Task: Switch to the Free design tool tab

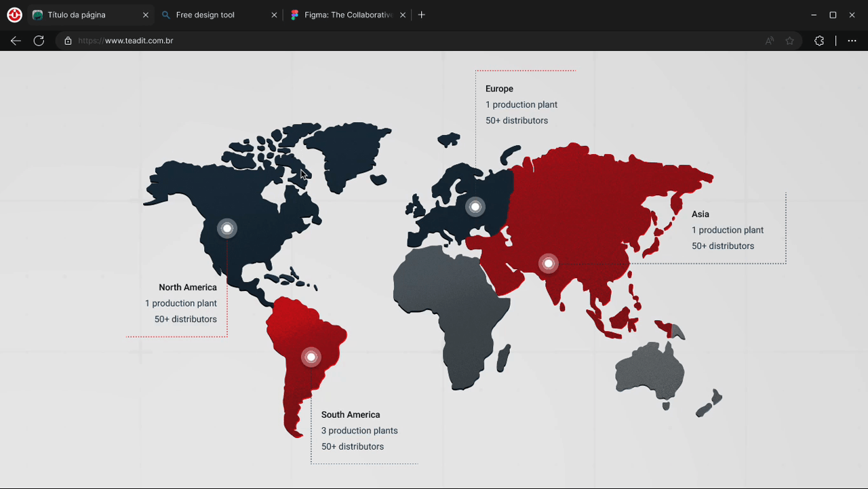Action: [x=210, y=14]
